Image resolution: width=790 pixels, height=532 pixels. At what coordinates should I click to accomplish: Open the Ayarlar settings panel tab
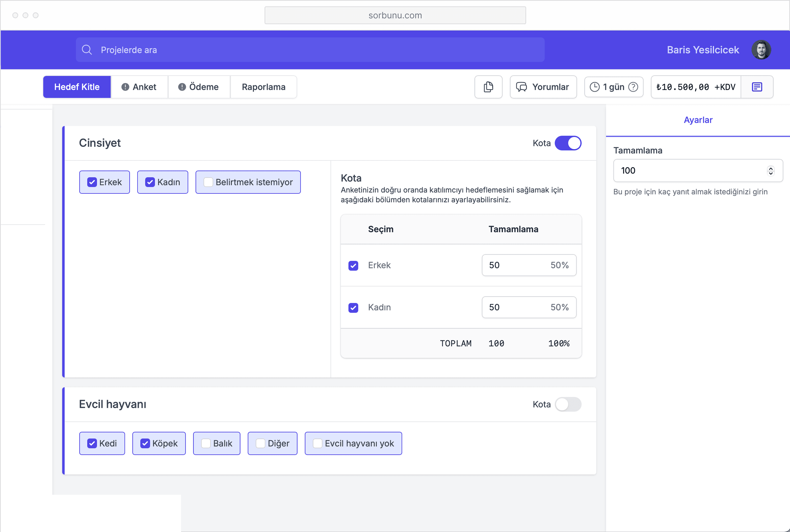[698, 120]
